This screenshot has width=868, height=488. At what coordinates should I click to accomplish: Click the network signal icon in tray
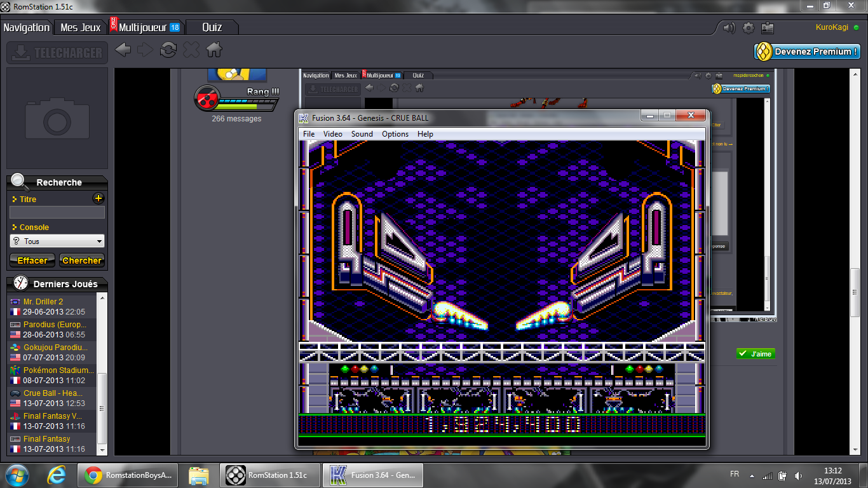click(768, 475)
